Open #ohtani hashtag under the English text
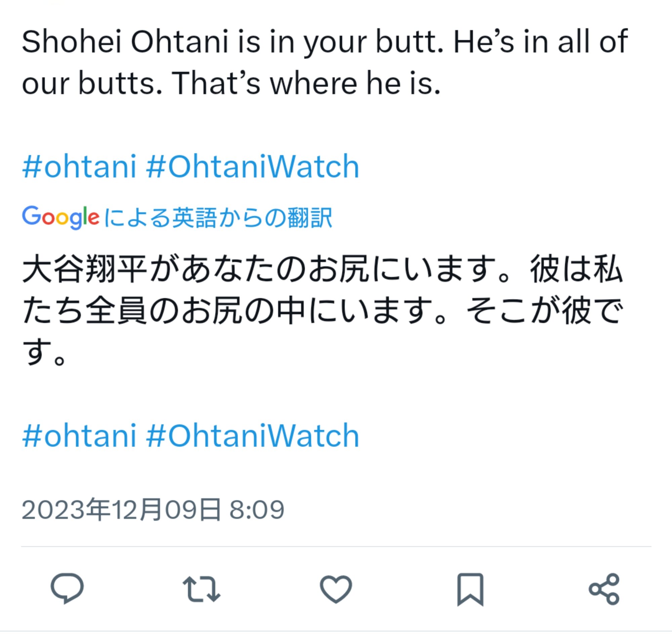Screen dimensions: 672x638 79,167
